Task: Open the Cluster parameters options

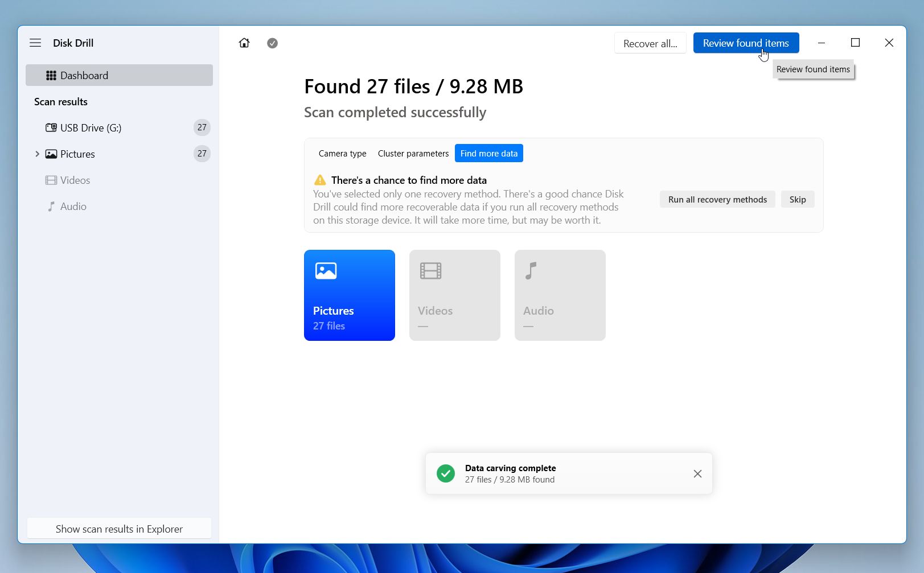Action: 413,153
